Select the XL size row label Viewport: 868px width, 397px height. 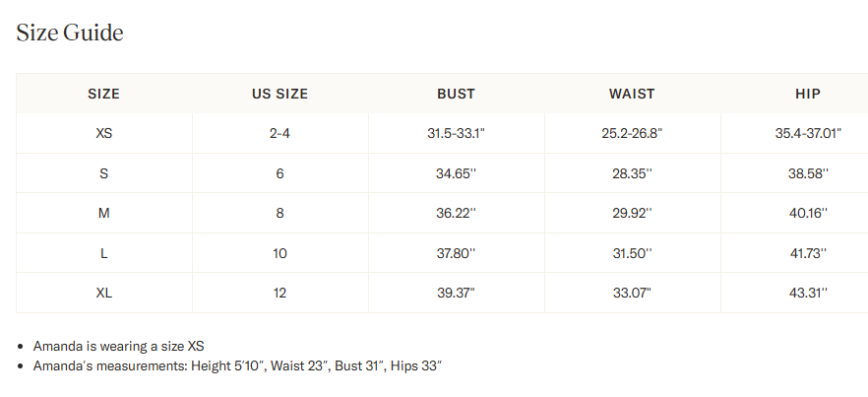pyautogui.click(x=103, y=293)
